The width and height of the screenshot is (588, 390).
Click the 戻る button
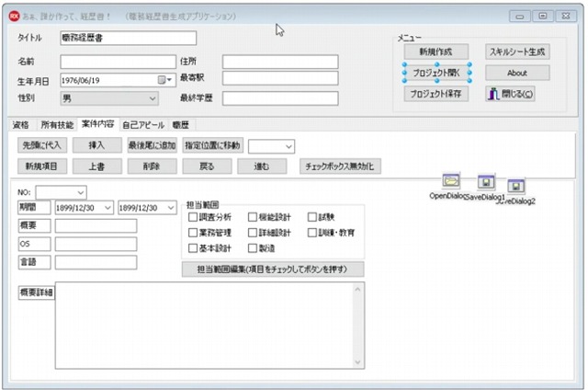point(207,166)
